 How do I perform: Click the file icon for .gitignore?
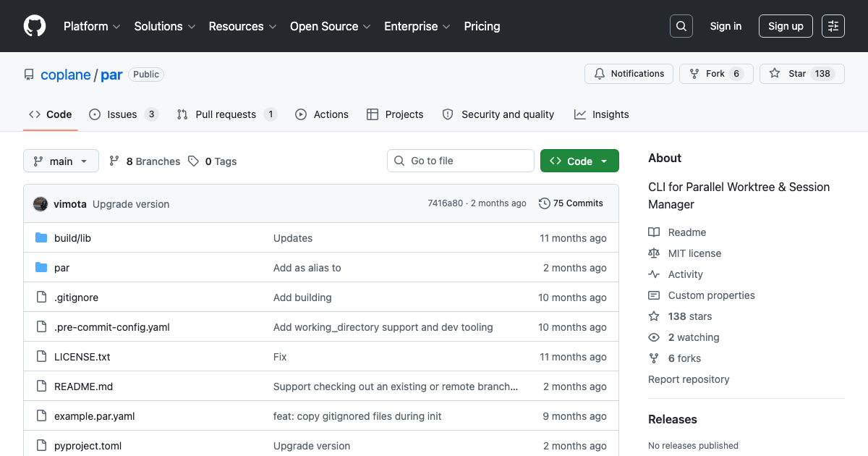41,297
